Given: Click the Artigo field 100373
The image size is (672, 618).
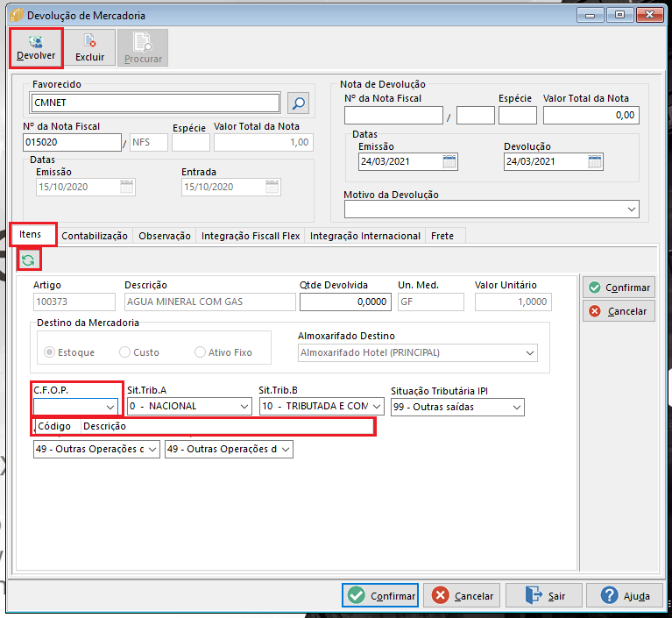Looking at the screenshot, I should 74,302.
